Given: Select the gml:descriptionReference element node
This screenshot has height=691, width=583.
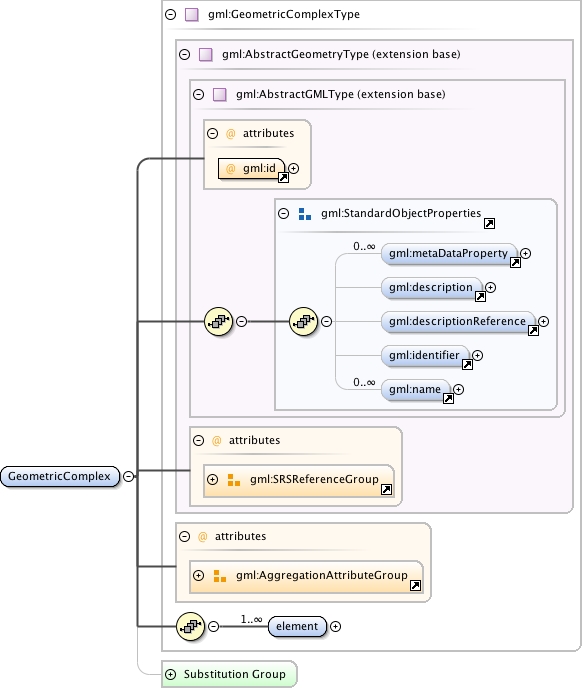Looking at the screenshot, I should coord(458,321).
